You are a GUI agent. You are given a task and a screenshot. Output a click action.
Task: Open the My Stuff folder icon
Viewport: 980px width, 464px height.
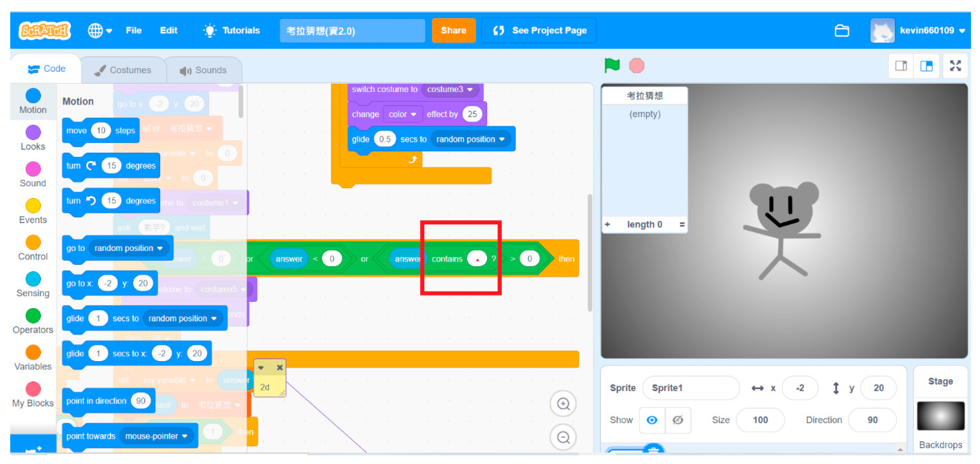point(842,30)
